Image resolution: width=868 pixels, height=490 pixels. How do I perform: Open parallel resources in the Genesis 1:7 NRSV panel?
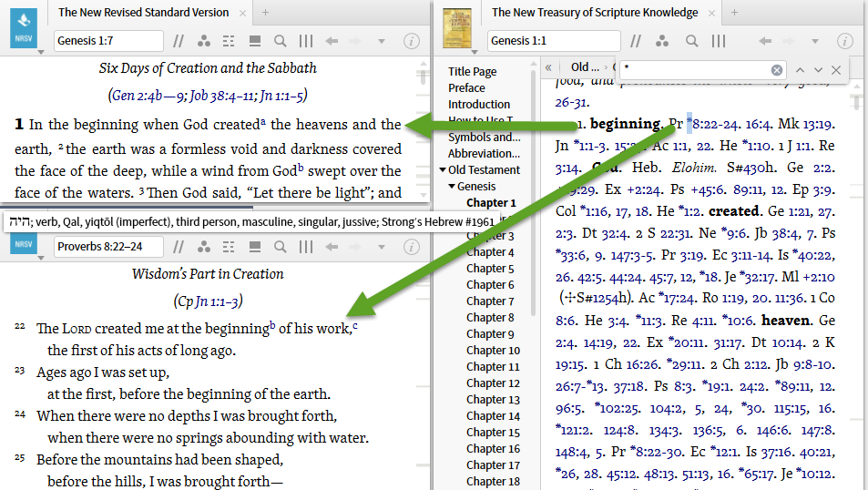click(179, 41)
